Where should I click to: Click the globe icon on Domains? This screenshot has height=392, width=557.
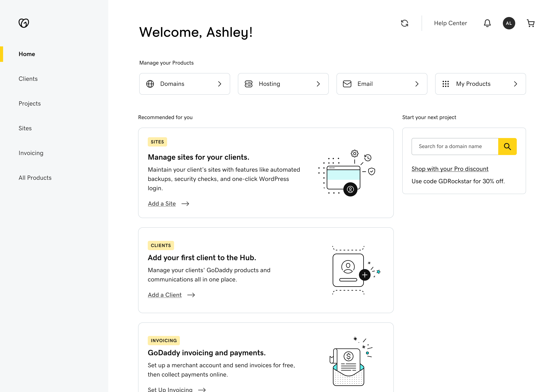coord(150,84)
